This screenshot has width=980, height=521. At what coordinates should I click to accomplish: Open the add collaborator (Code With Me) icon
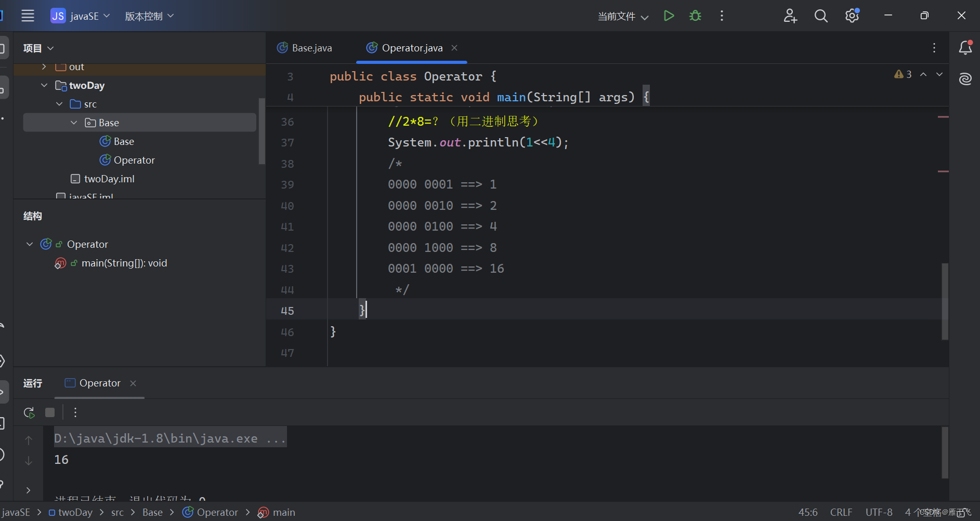[x=790, y=16]
